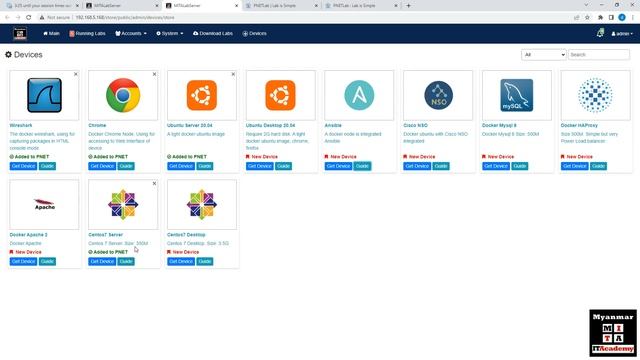Click the Apache feather logo
Viewport: 640px width, 360px height.
pyautogui.click(x=44, y=204)
